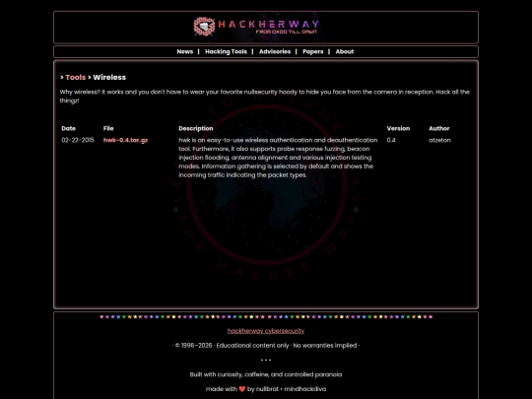
Task: Click the red heart icon in footer
Action: tap(242, 389)
